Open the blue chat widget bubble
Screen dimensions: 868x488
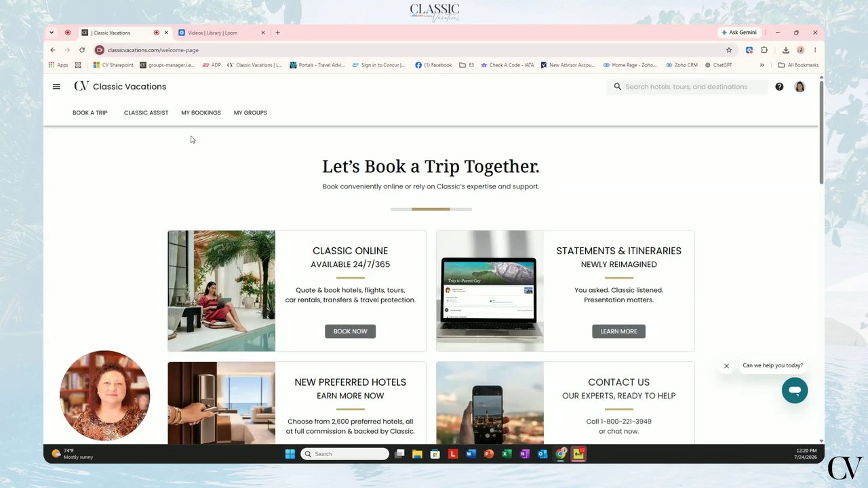(795, 390)
